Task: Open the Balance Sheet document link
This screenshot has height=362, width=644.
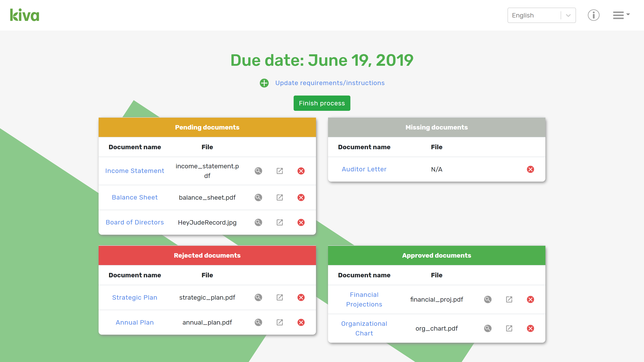Action: coord(134,197)
